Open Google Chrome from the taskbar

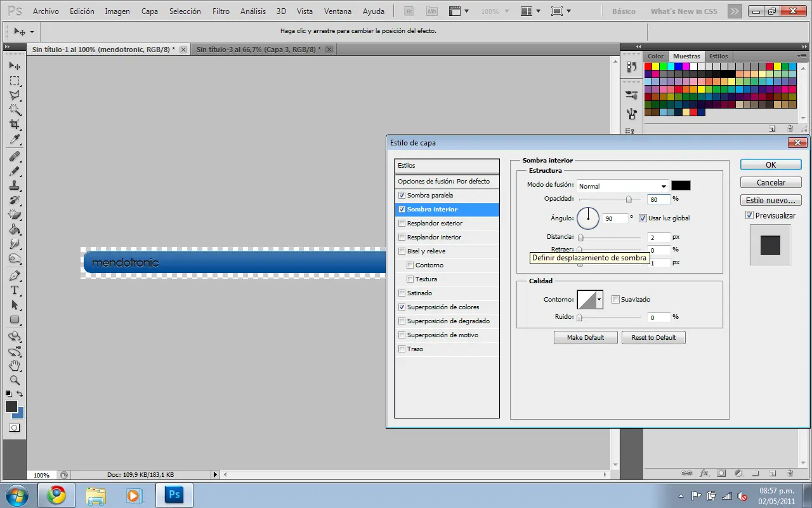pos(56,495)
